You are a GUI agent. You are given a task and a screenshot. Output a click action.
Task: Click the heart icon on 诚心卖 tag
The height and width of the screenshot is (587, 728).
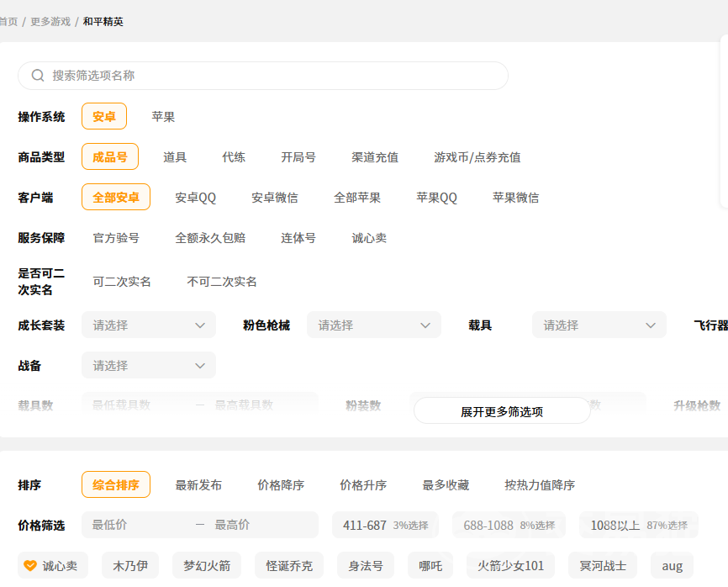point(30,566)
